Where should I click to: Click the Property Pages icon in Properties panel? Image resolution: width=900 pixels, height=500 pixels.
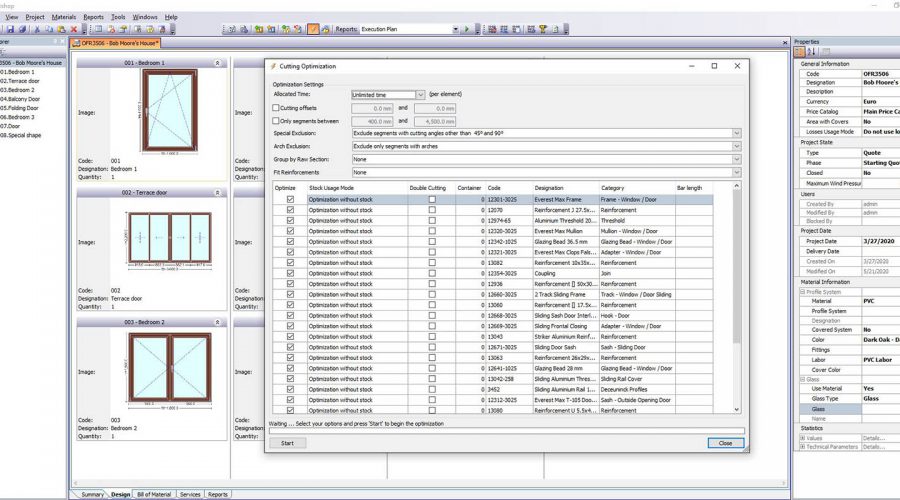(826, 52)
